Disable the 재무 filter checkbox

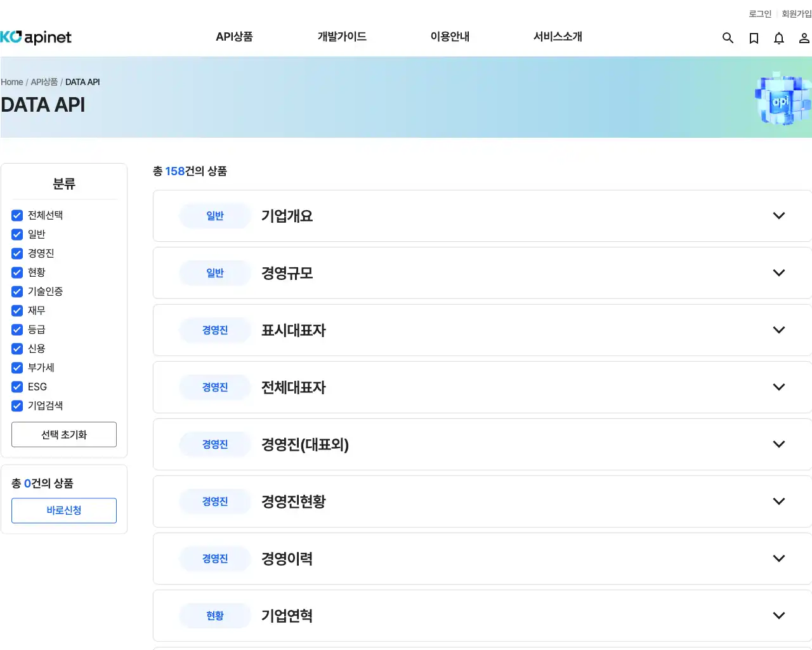(x=16, y=310)
